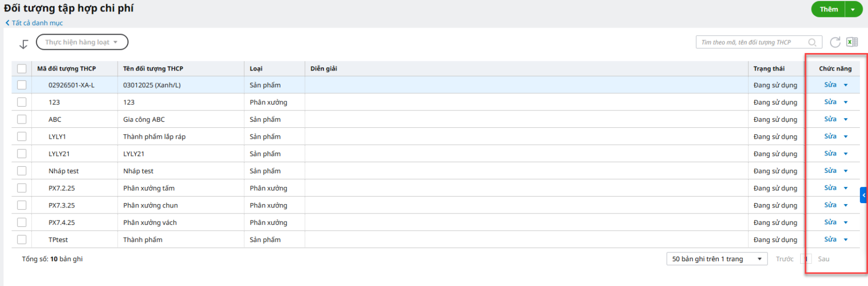
Task: Focus the Tìm theo mã search field
Action: pos(751,42)
